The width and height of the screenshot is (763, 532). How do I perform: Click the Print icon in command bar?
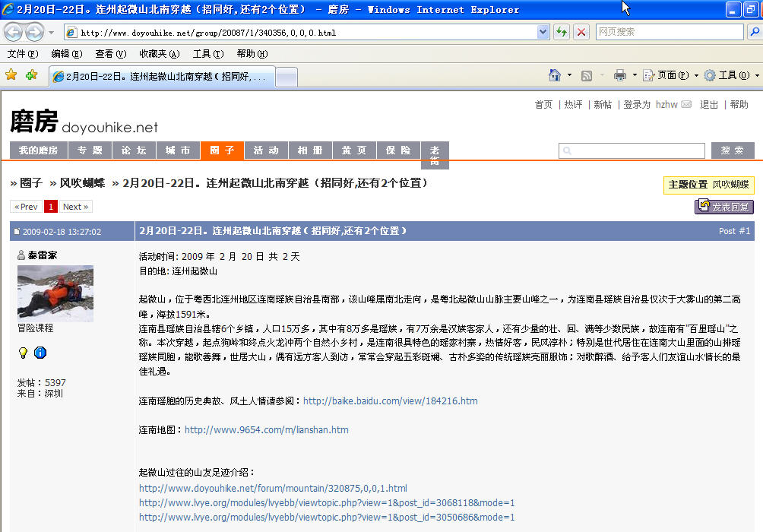[619, 75]
